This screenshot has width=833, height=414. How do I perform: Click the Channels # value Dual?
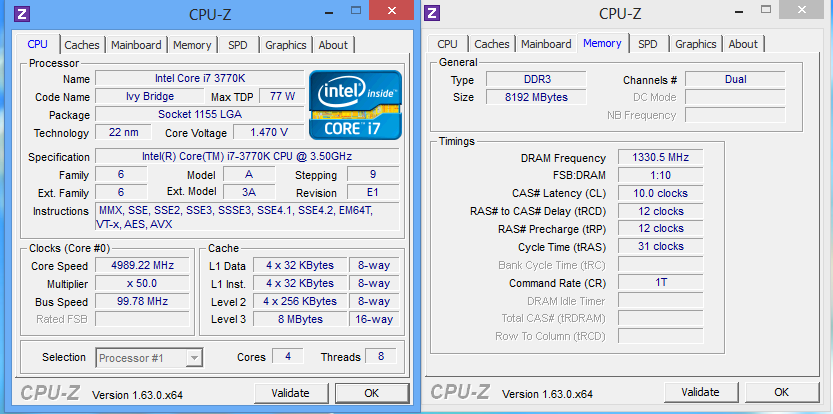click(x=735, y=79)
